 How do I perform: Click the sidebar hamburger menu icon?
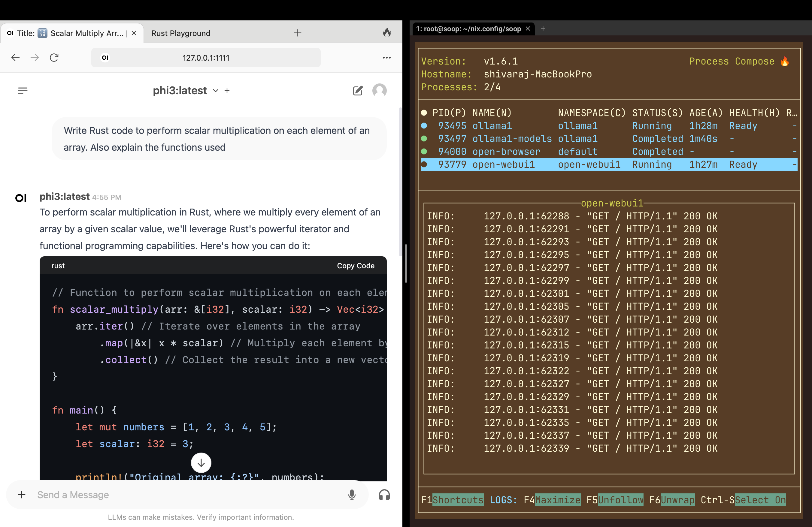point(23,90)
